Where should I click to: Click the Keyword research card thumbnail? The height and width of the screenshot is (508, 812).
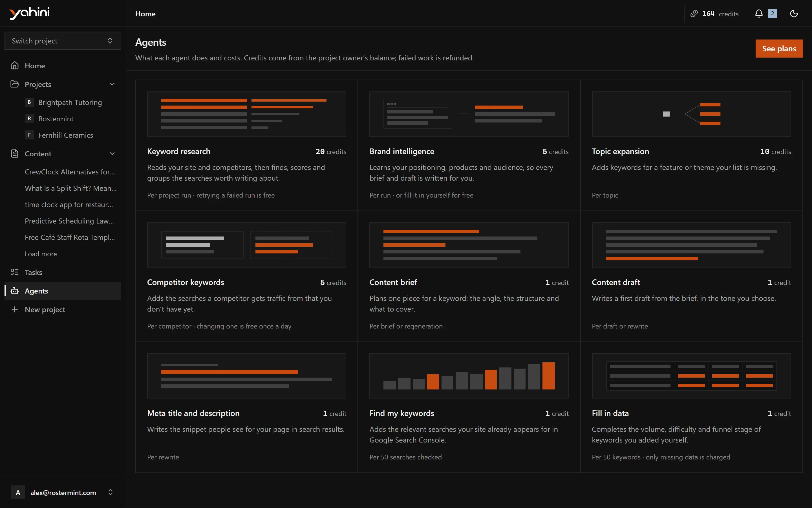(x=247, y=114)
